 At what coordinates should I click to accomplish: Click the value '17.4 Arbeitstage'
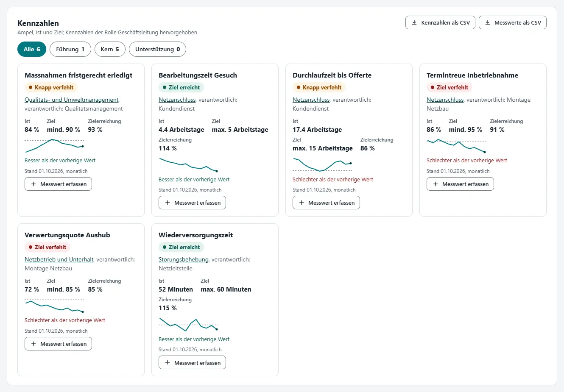[x=317, y=130]
